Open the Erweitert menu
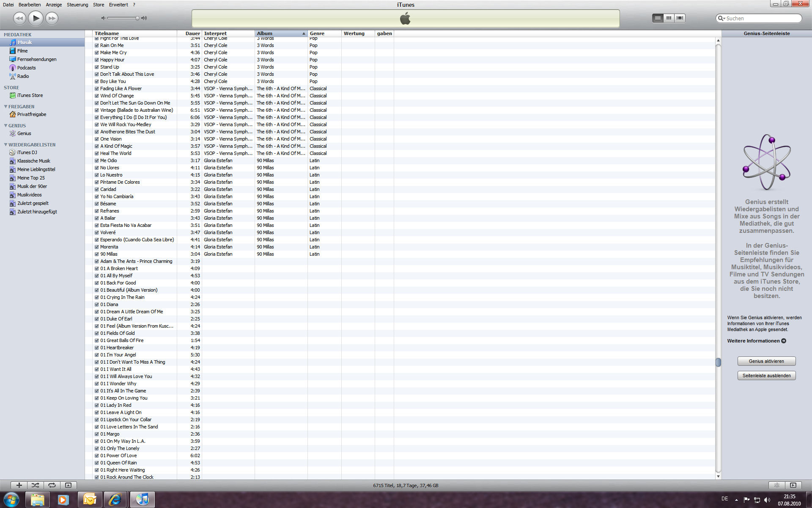812x508 pixels. click(118, 5)
